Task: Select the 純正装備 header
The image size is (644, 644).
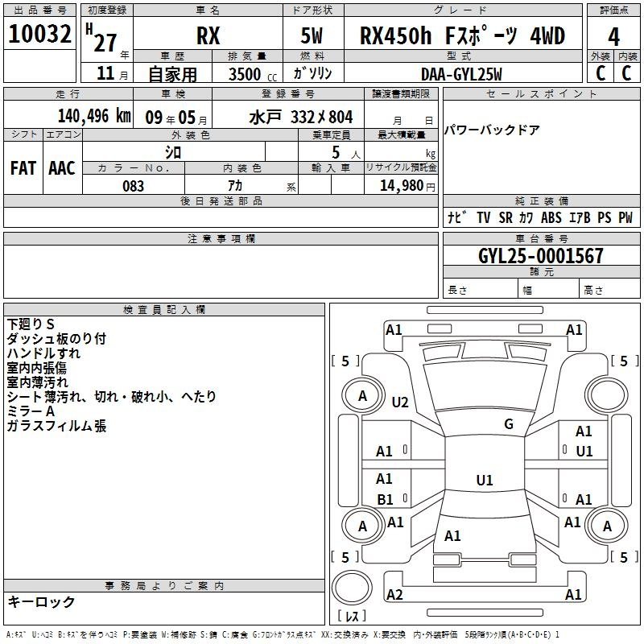Action: 541,200
